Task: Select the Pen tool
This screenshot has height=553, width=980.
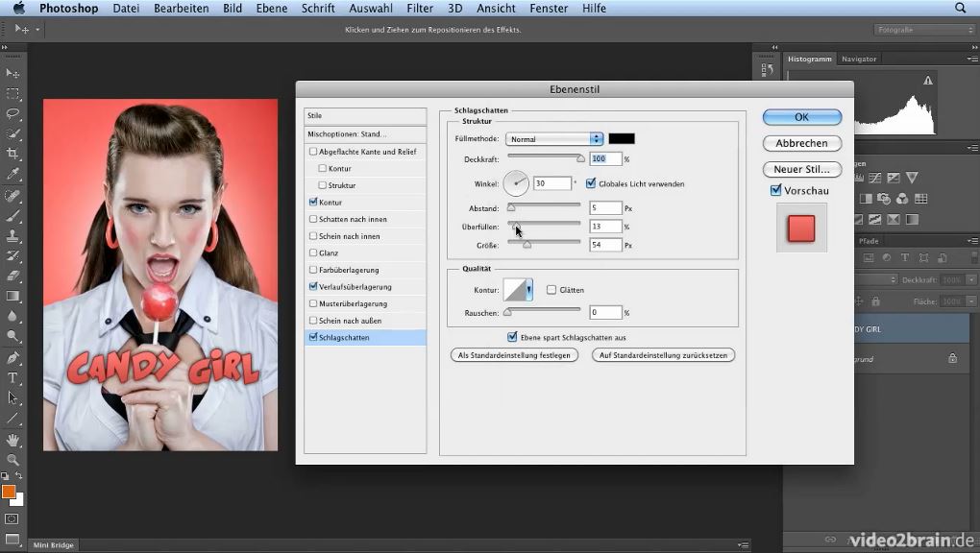Action: point(12,358)
